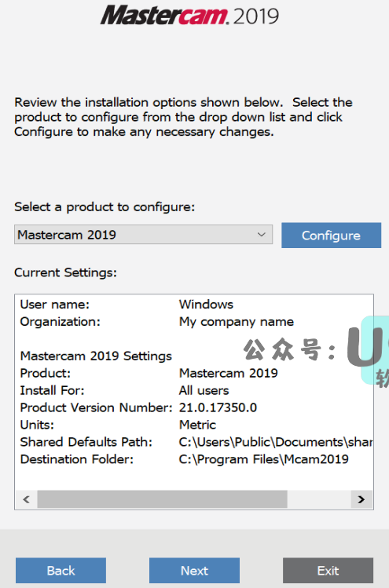The image size is (389, 588).
Task: Click the Product Version Number 21.0.17350.0 row
Action: point(138,407)
